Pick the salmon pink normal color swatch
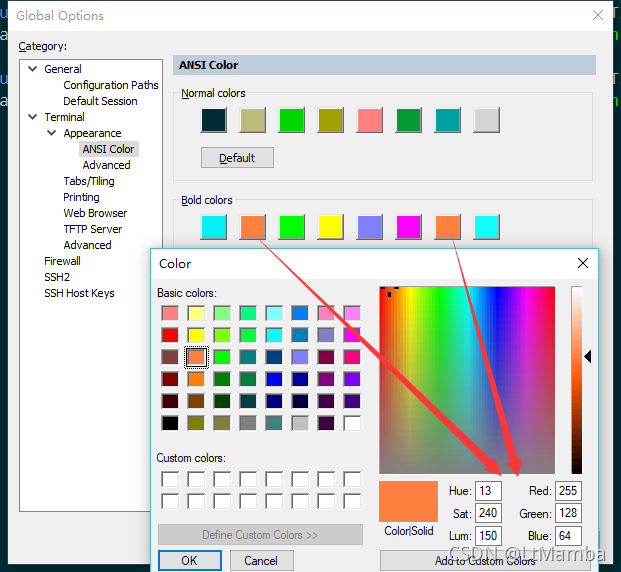This screenshot has height=572, width=621. (x=370, y=120)
